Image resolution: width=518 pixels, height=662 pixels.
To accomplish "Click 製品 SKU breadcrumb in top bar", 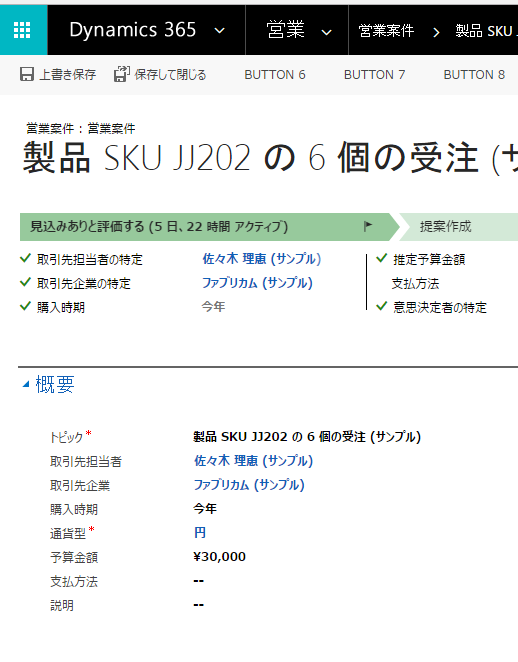I will (x=486, y=31).
